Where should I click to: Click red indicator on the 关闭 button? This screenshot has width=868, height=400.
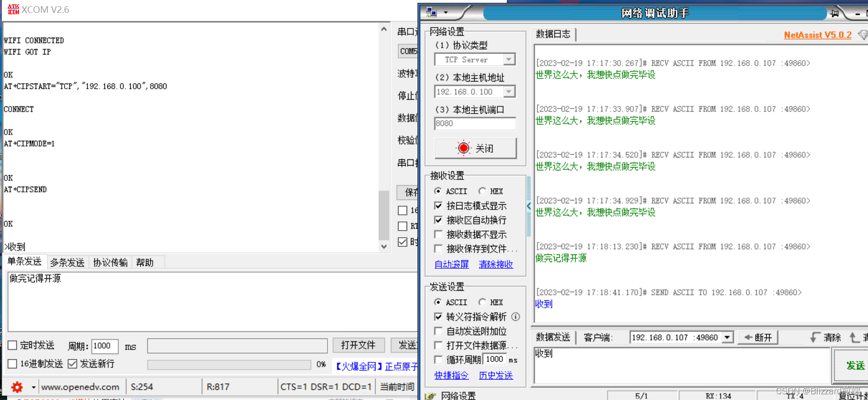(x=463, y=148)
